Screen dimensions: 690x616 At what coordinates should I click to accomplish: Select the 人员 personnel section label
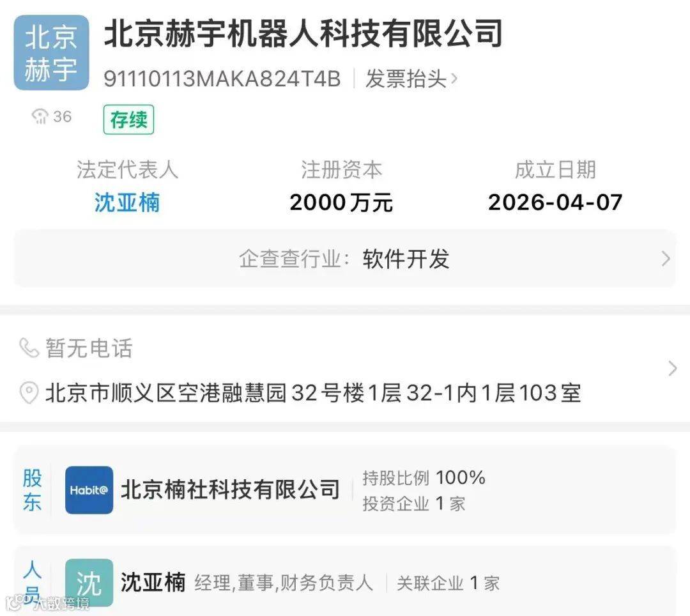coord(33,581)
